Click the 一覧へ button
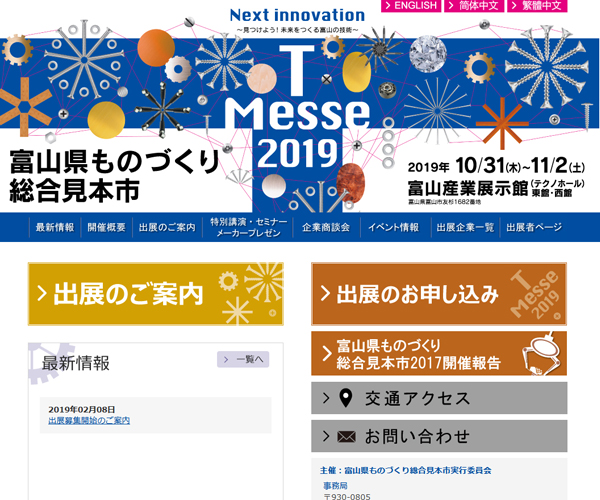The height and width of the screenshot is (500, 600). (x=243, y=359)
